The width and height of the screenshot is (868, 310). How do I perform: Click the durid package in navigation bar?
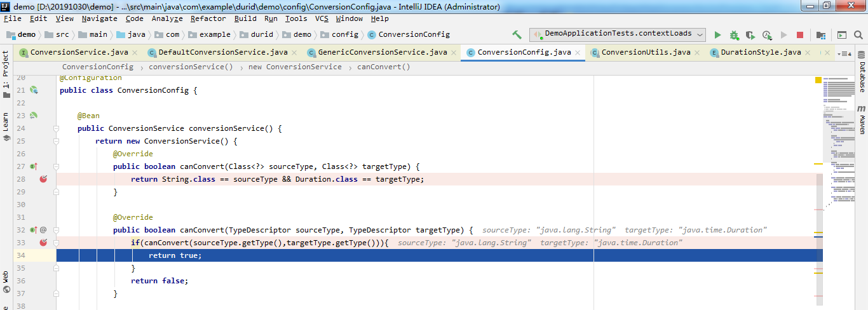click(x=256, y=35)
